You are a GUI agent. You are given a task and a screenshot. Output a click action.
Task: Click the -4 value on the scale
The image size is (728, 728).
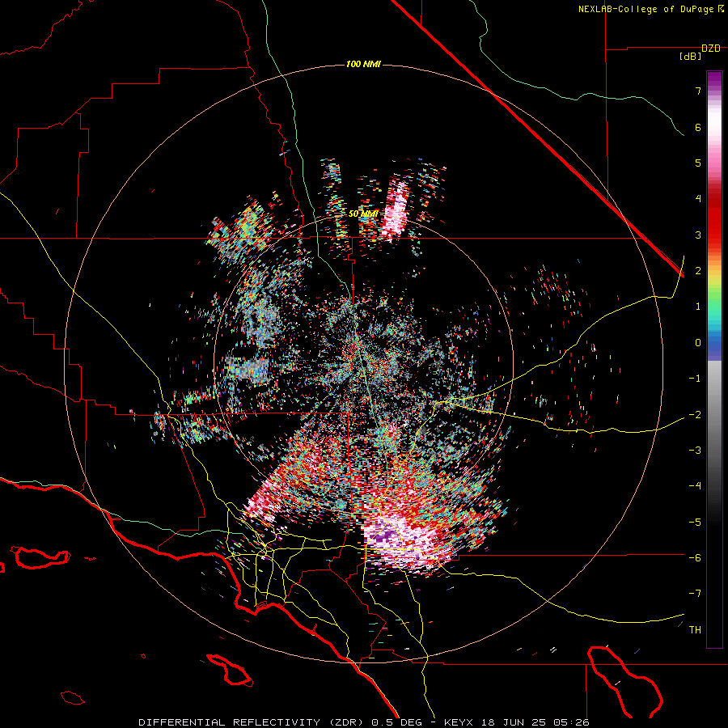click(695, 486)
